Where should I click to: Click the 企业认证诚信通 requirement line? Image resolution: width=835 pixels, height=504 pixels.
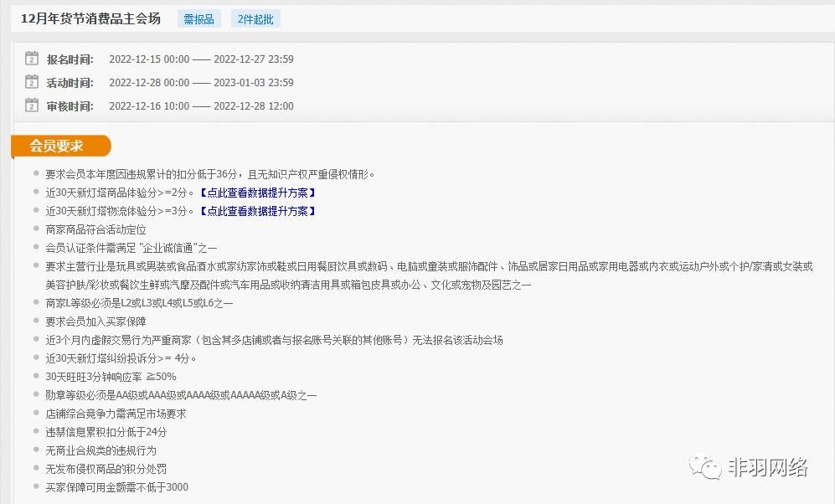131,248
